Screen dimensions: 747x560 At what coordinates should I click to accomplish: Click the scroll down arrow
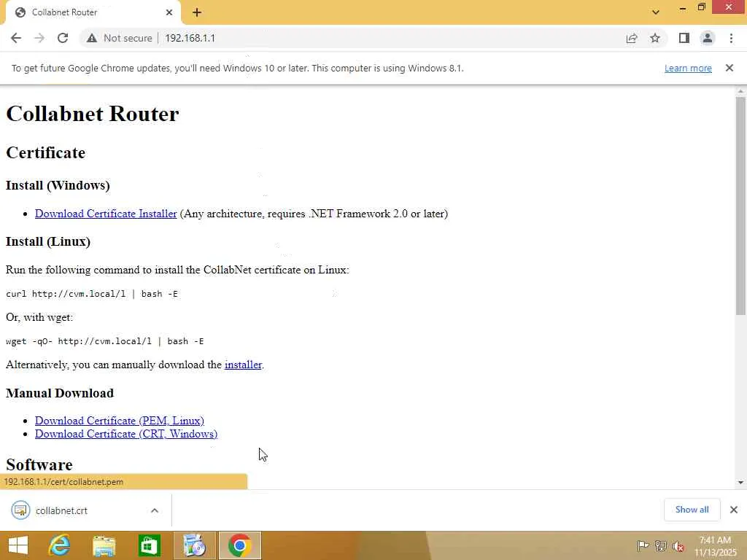[740, 483]
